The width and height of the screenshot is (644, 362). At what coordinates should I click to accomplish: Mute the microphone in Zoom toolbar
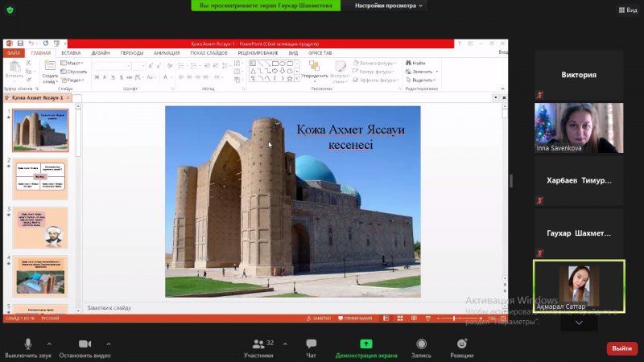pos(28,348)
